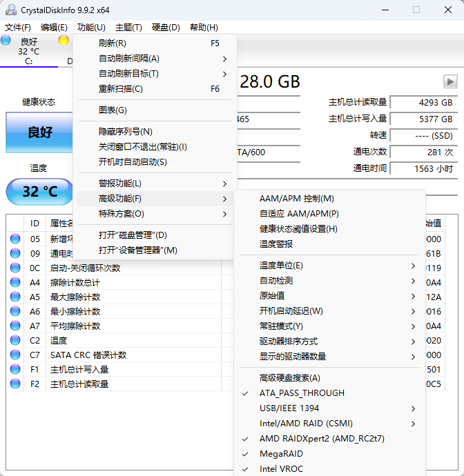Expand 自动刷新间隔(A) submenu
This screenshot has width=464, height=476.
(x=155, y=58)
